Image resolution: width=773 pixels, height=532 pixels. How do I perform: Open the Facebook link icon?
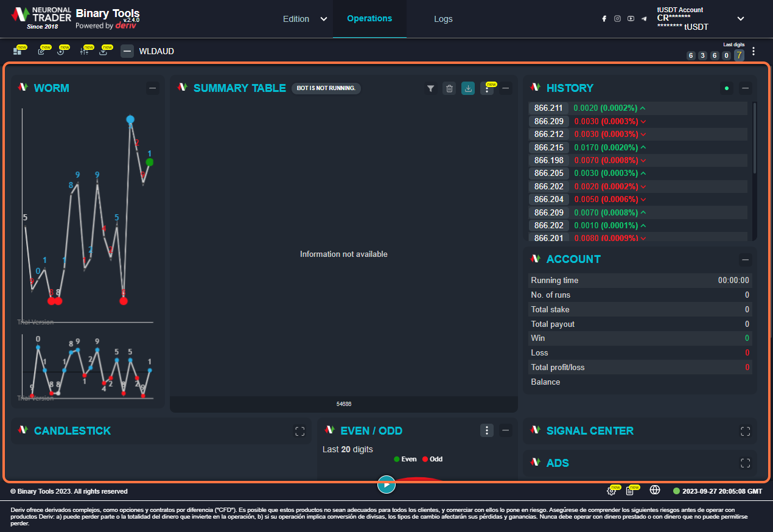click(604, 19)
